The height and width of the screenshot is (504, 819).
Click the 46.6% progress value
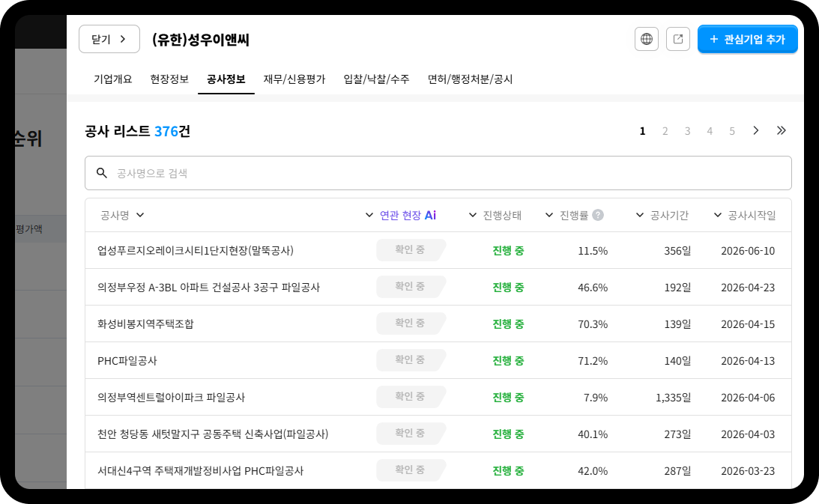pyautogui.click(x=593, y=288)
